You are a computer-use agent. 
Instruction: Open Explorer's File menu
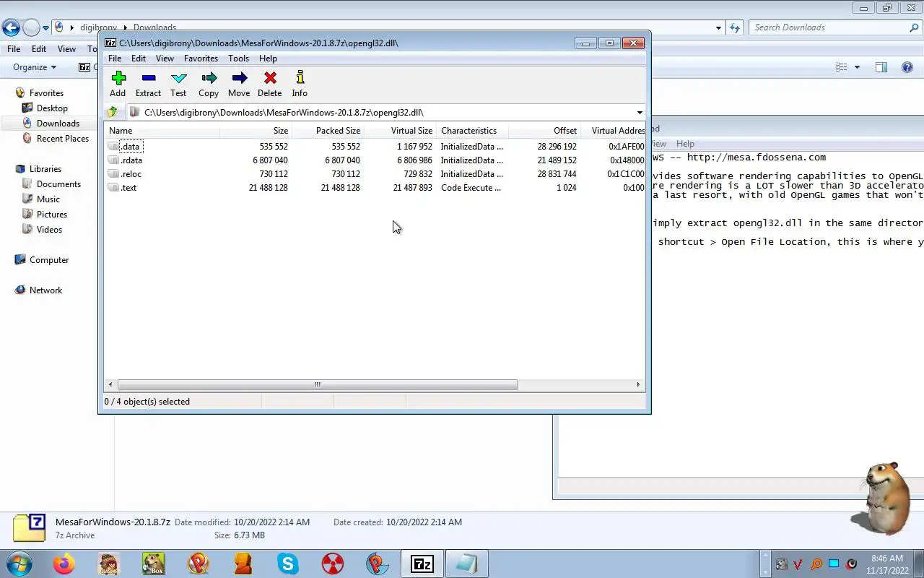click(14, 49)
